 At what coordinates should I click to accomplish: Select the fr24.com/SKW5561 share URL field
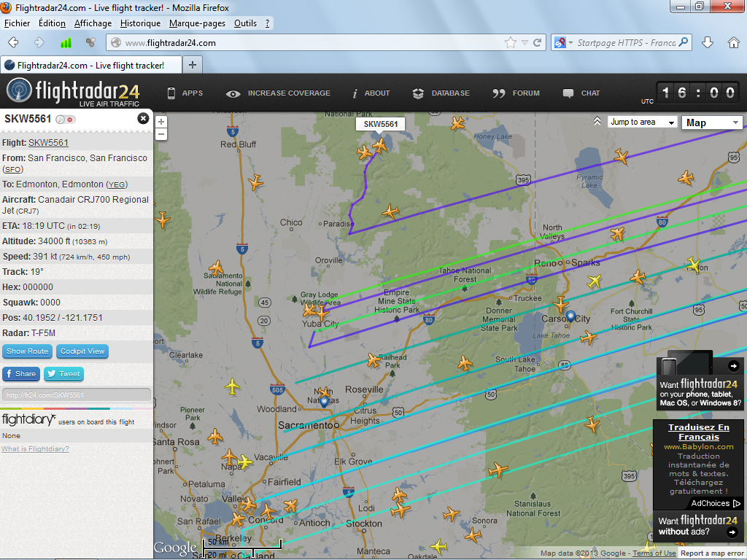[77, 394]
